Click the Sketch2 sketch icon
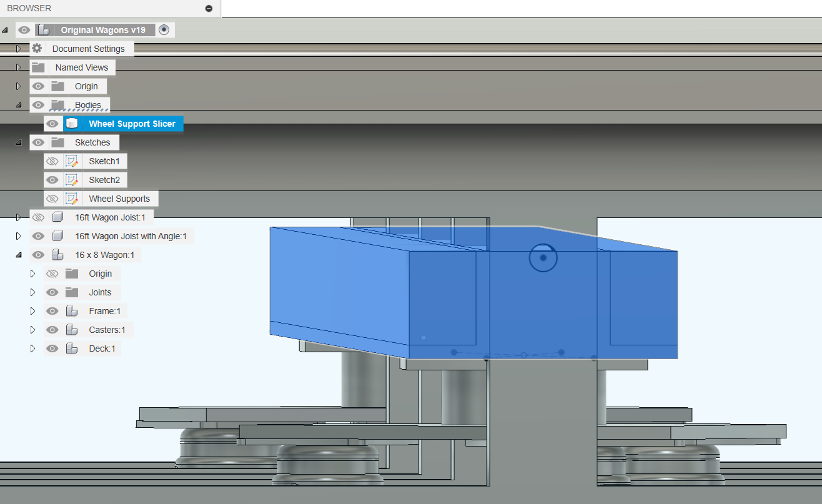 tap(71, 179)
